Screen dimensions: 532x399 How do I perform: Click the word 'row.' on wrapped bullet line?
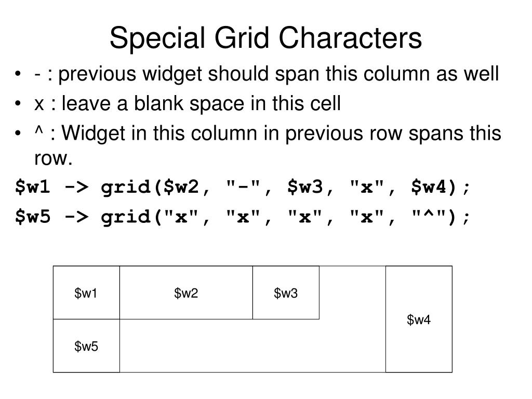[x=54, y=158]
